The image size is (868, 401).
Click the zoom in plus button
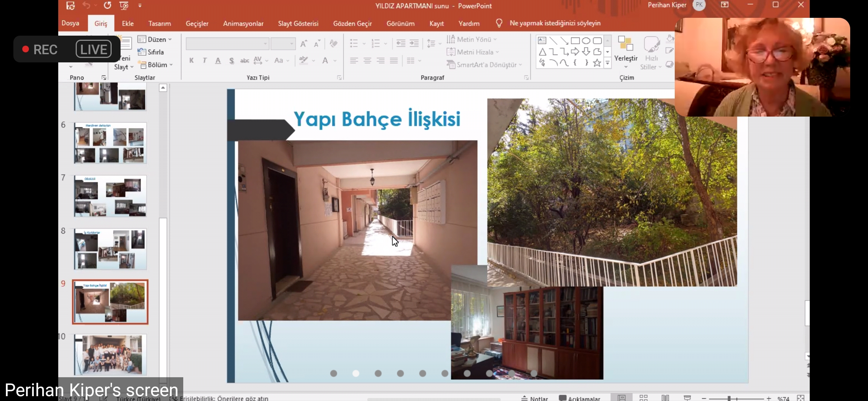tap(769, 398)
